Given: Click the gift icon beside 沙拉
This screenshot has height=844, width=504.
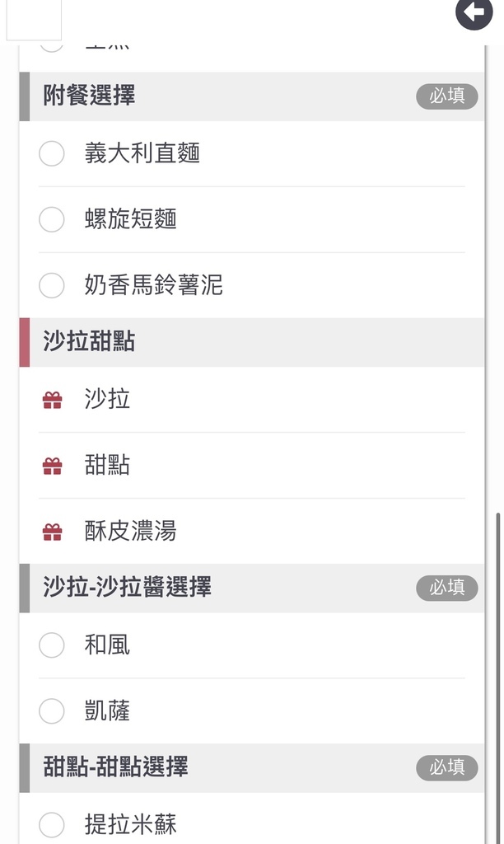Looking at the screenshot, I should pos(52,401).
